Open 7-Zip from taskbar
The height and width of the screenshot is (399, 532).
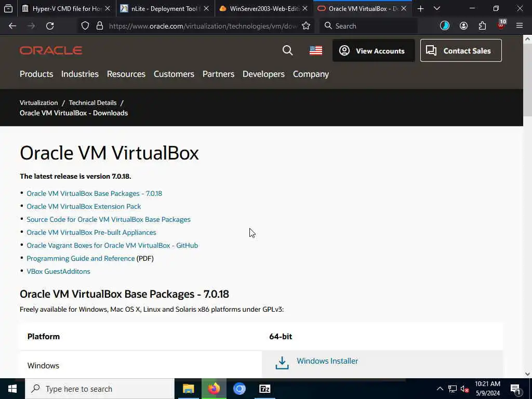point(264,389)
